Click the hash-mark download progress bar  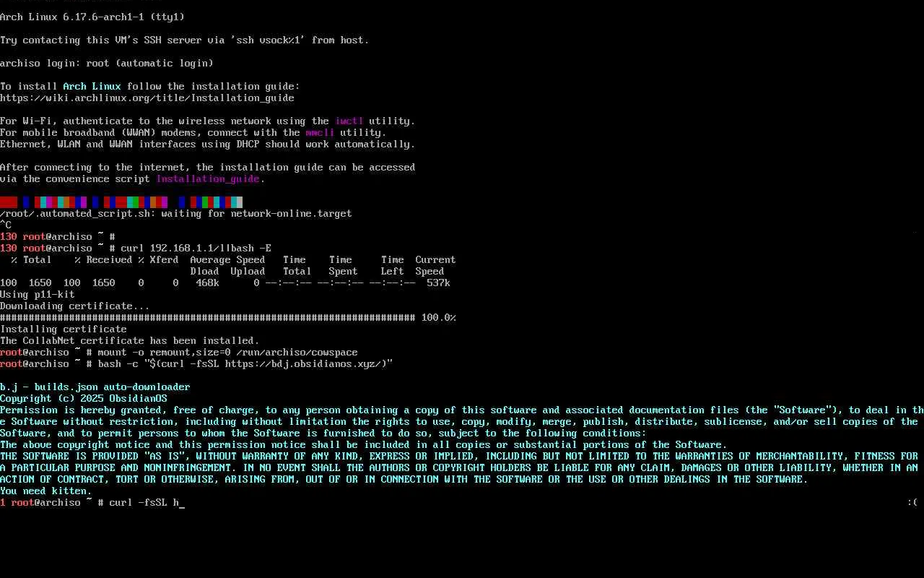(x=208, y=317)
